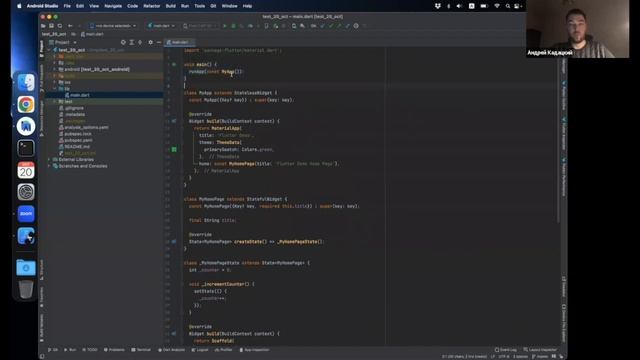The height and width of the screenshot is (360, 640).
Task: Click the editor vertical scrollbar
Action: (559, 135)
